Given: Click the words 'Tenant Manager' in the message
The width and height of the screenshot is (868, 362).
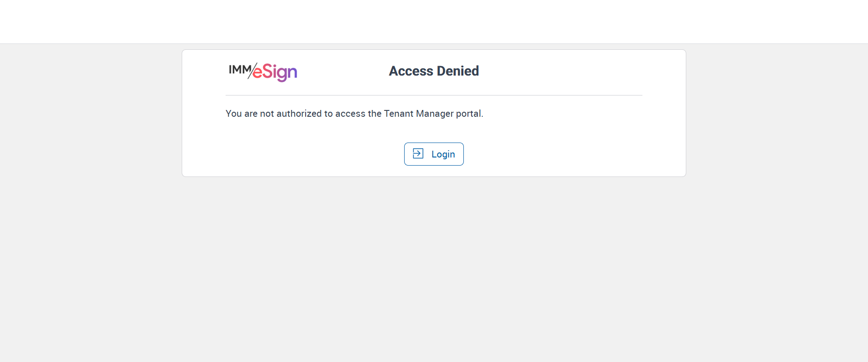Looking at the screenshot, I should 418,114.
